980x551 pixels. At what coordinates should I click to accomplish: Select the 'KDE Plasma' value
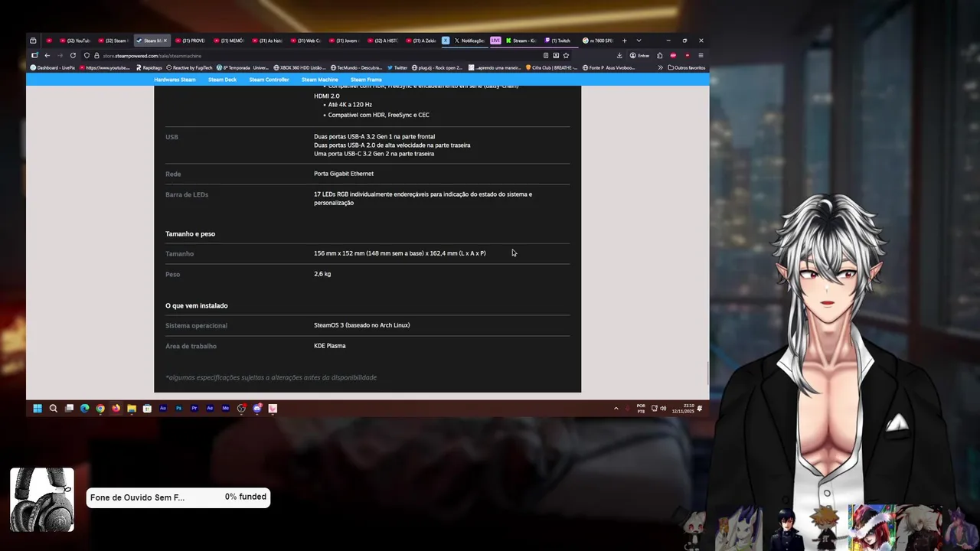point(330,346)
